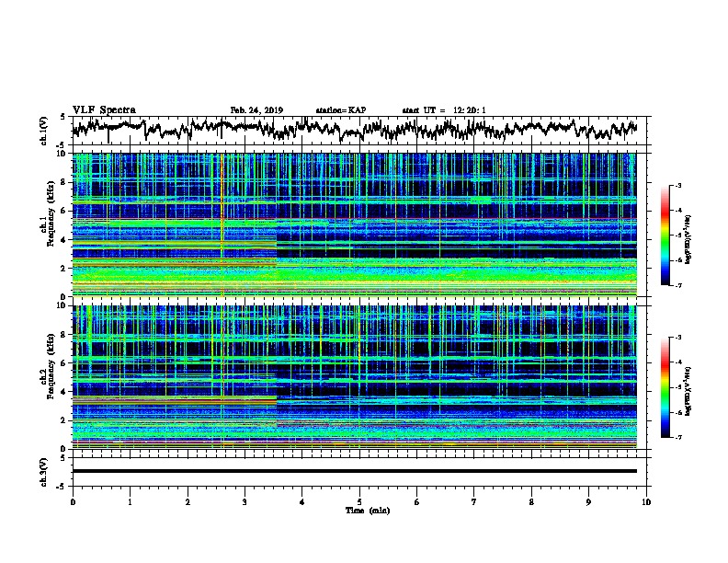Select the date text "Feb. 24, 2019"

point(256,110)
